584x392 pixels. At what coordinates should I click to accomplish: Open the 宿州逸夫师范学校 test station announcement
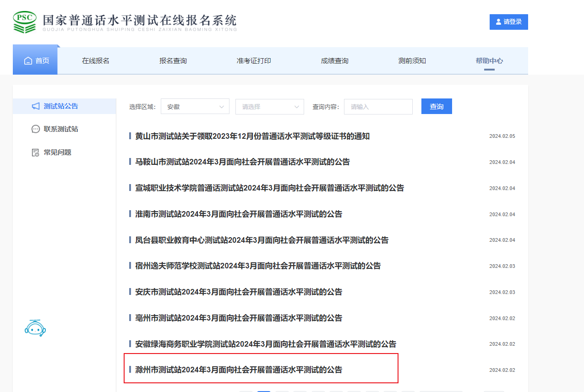click(x=258, y=266)
